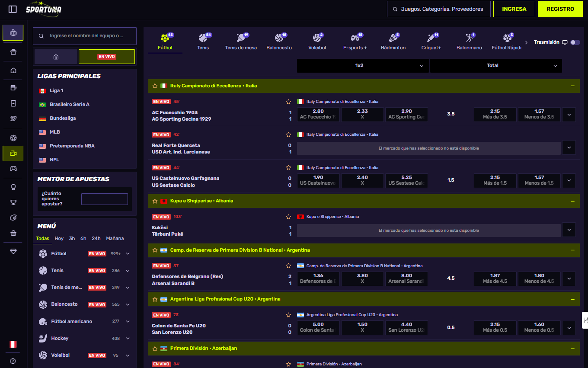Click the live video camera sidebar icon
This screenshot has width=588, height=368.
click(x=13, y=154)
